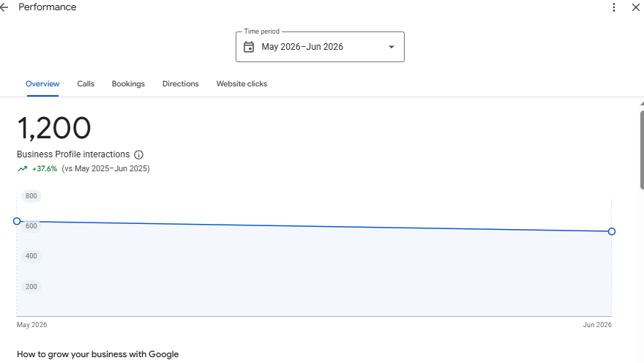Click the scrollbar up arrow
Image resolution: width=644 pixels, height=363 pixels.
(x=642, y=104)
